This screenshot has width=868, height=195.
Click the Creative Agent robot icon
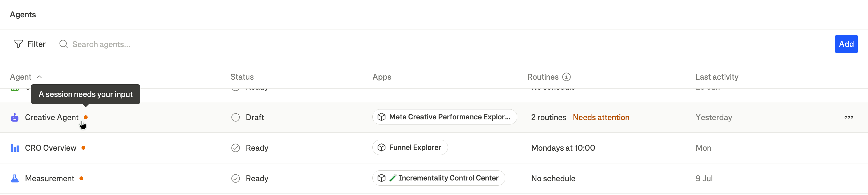pyautogui.click(x=15, y=118)
